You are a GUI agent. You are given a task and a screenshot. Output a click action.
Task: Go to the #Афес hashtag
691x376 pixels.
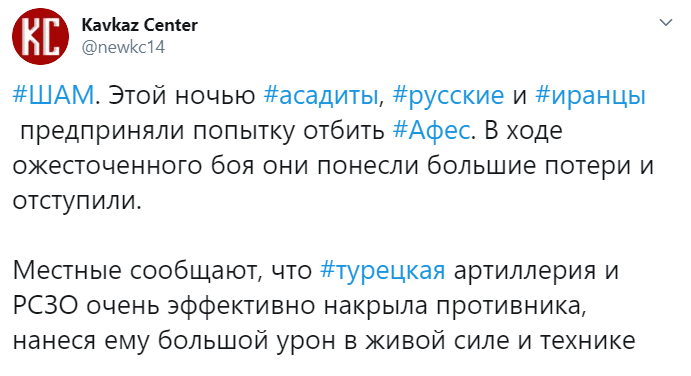point(431,131)
